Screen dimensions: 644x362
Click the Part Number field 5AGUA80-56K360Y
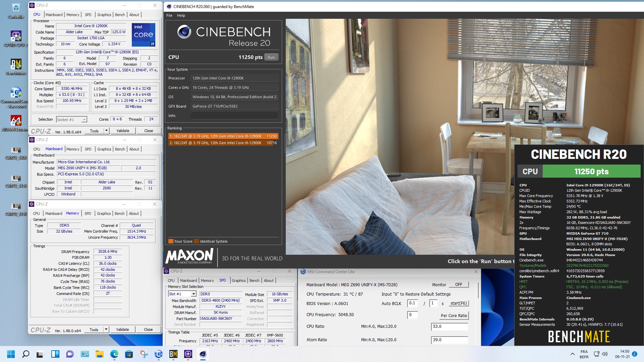pyautogui.click(x=221, y=318)
